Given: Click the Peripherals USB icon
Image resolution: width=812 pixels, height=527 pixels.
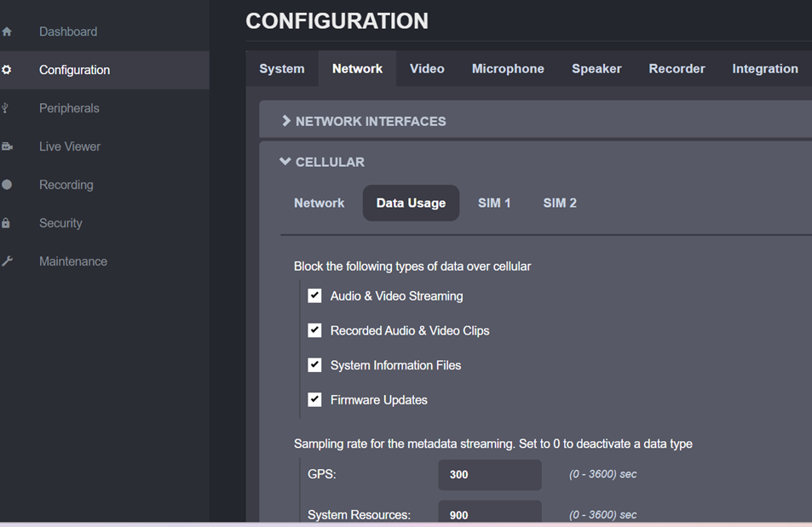Looking at the screenshot, I should [7, 108].
